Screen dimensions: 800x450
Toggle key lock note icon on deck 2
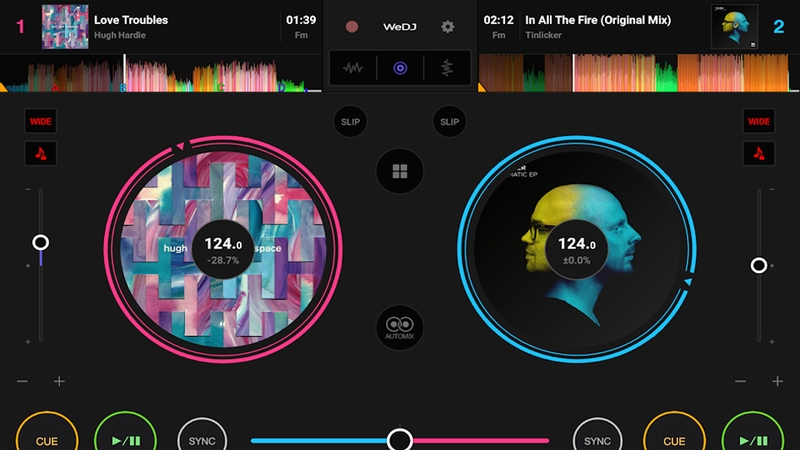(x=759, y=153)
